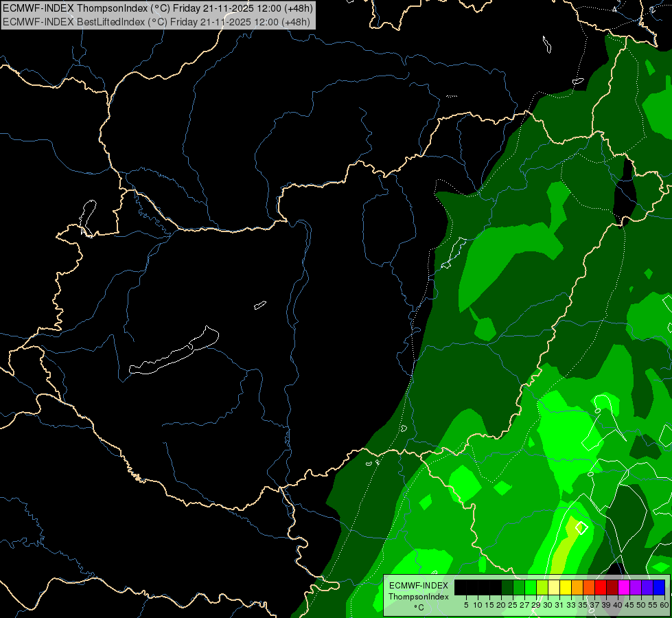Click the legend tick value 25
Screen dimensions: 672x618
tap(513, 605)
